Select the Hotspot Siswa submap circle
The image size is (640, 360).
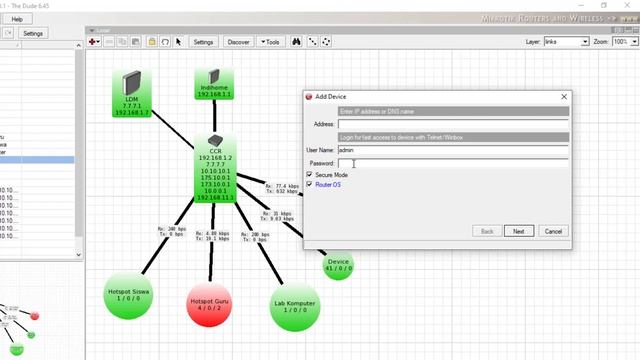[x=128, y=295]
